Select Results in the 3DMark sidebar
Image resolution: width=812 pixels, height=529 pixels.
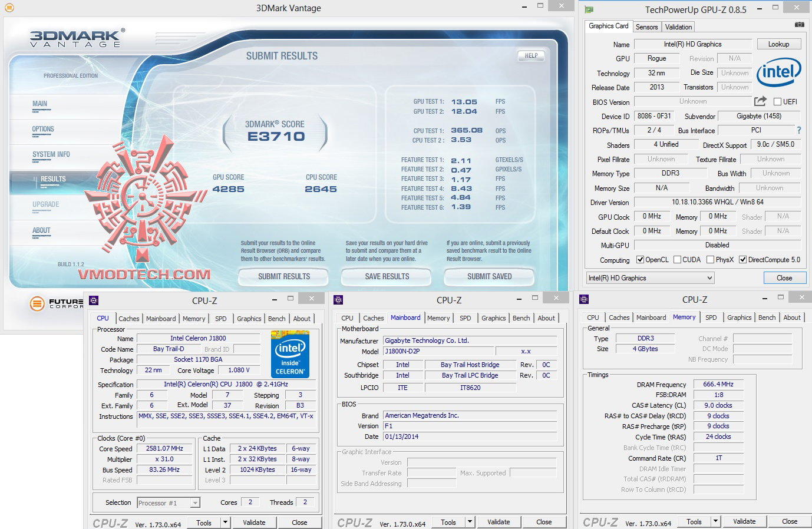[53, 179]
